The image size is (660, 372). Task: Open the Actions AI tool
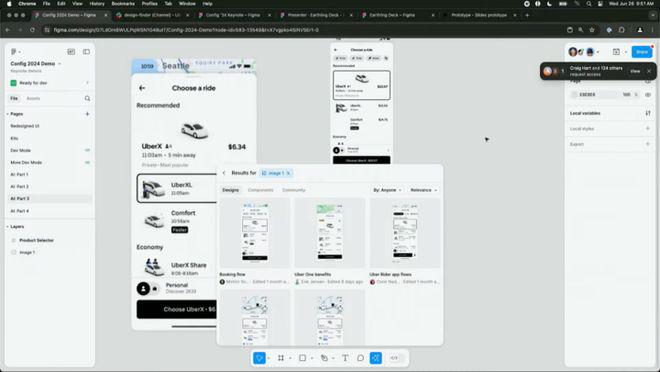tap(375, 358)
